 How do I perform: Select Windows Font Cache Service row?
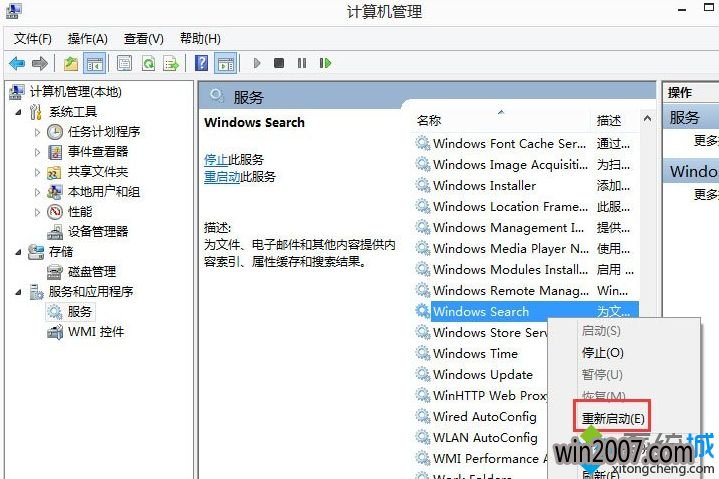526,143
